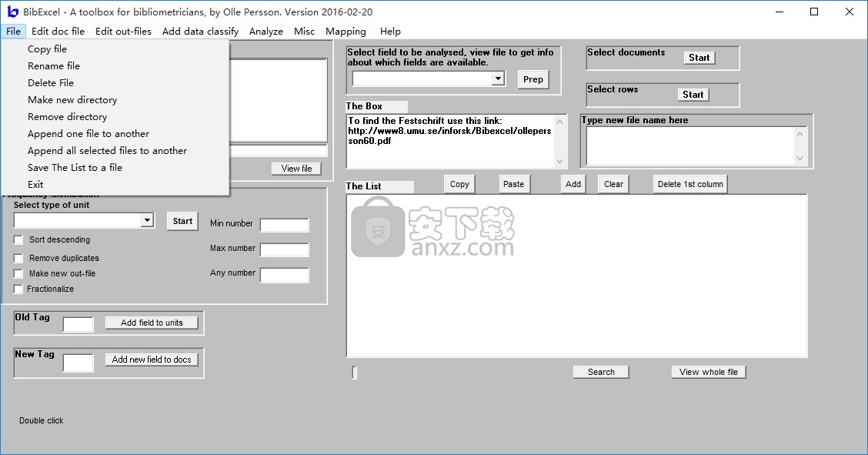Viewport: 868px width, 455px height.
Task: Click the small search field left of Search
Action: (x=354, y=373)
